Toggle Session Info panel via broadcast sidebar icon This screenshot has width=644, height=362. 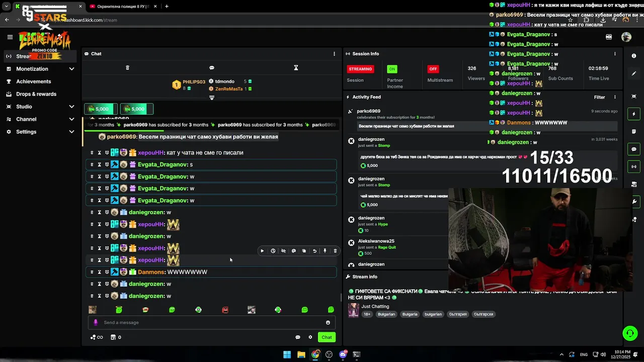pos(634,166)
